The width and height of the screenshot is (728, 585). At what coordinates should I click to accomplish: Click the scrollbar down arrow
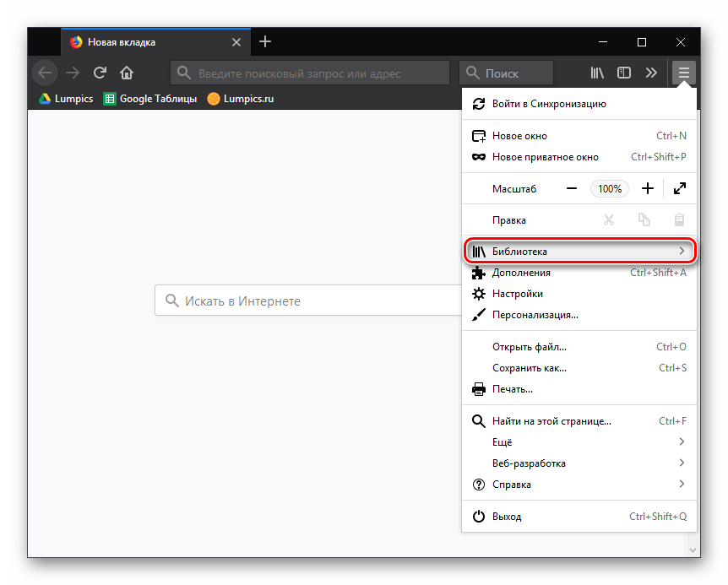[693, 550]
